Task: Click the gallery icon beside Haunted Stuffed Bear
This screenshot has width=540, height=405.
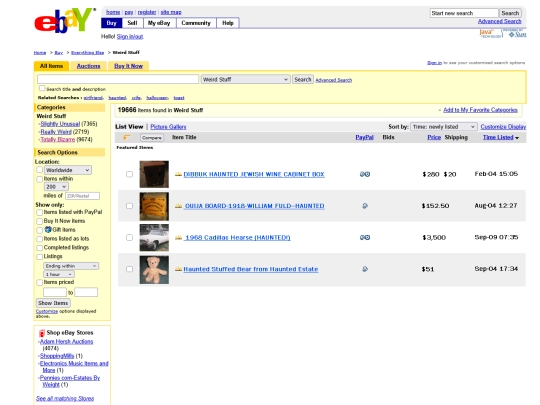Action: click(178, 269)
